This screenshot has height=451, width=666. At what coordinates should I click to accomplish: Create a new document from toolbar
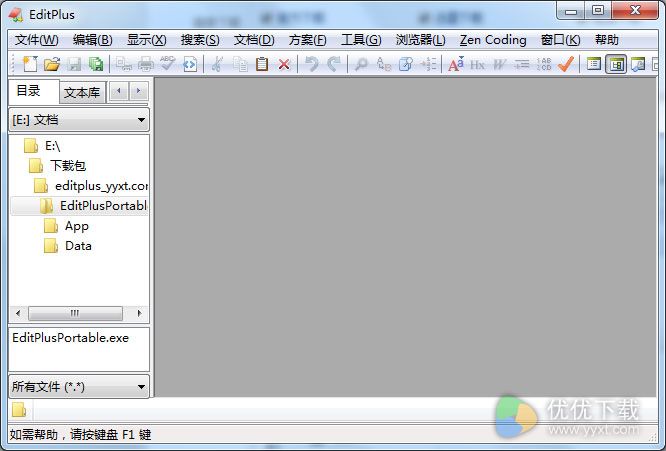point(30,64)
